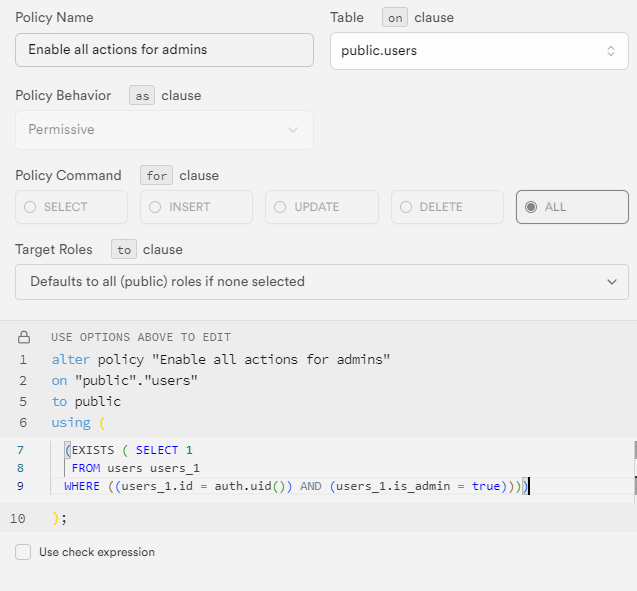The width and height of the screenshot is (637, 591).
Task: Open the Permissive policy behavior dropdown
Action: pyautogui.click(x=164, y=130)
